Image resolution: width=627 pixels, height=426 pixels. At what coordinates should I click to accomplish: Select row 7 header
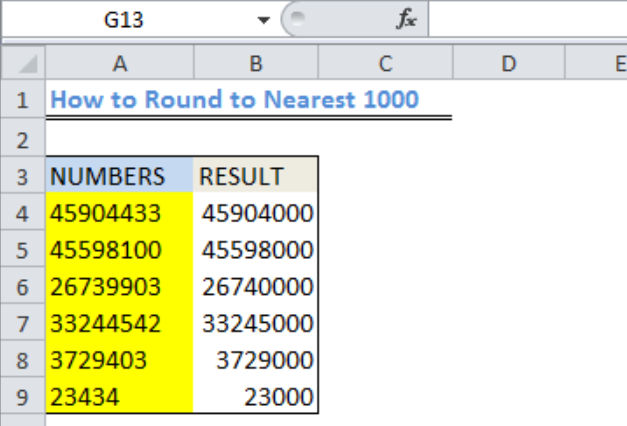23,323
